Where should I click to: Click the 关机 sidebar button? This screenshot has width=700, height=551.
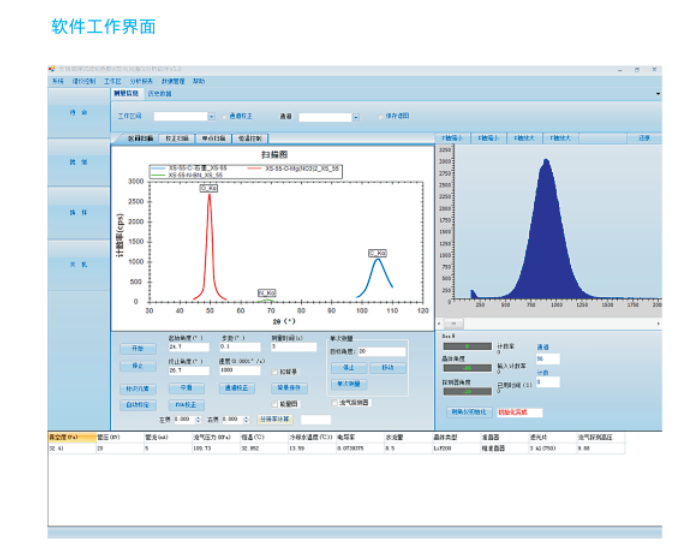(x=79, y=265)
